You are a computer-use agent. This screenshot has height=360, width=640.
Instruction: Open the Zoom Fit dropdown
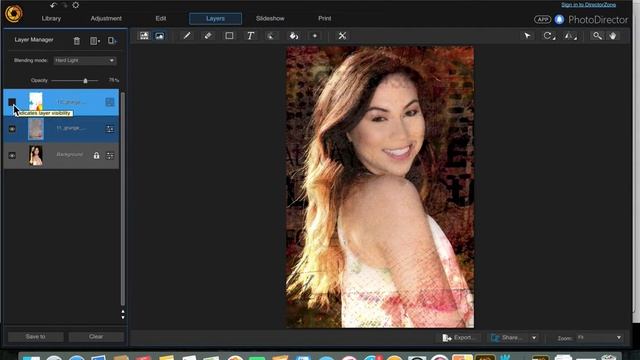pyautogui.click(x=599, y=338)
